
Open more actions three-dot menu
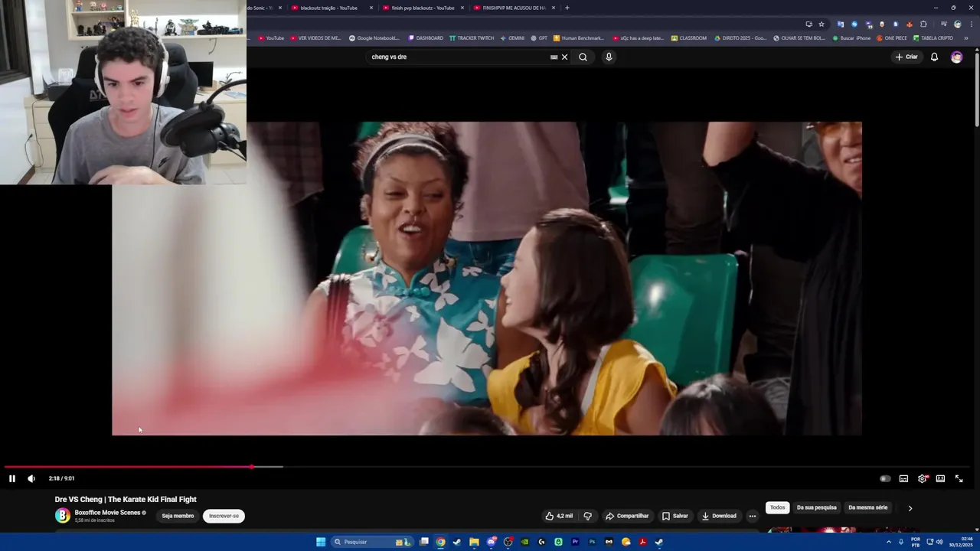tap(753, 516)
